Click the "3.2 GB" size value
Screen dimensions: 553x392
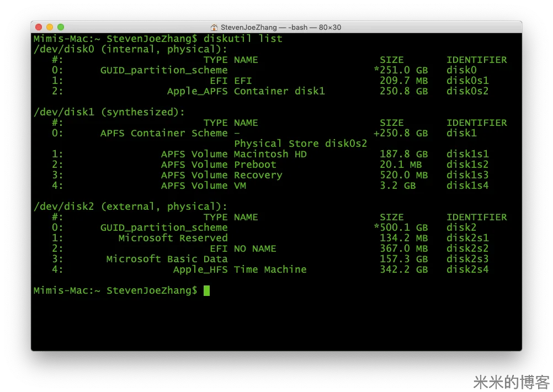[x=398, y=186]
